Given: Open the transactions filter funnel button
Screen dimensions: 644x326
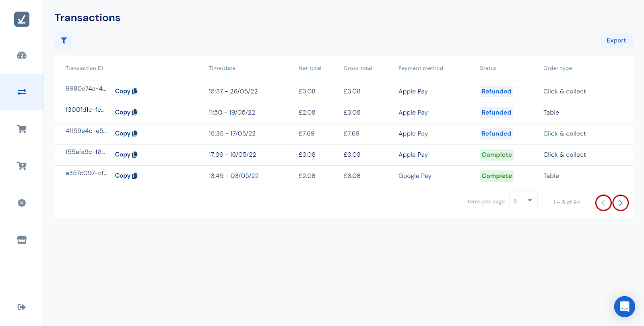Looking at the screenshot, I should [x=64, y=41].
